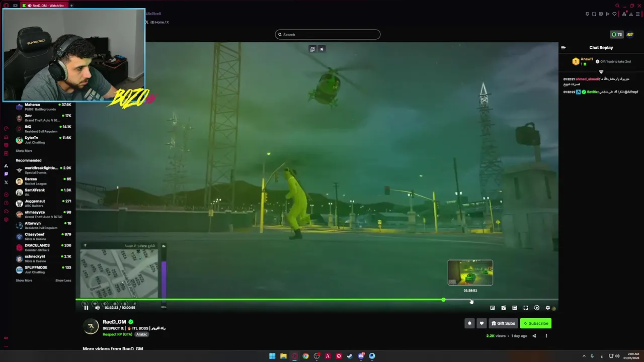Click Show More under Recommended

click(24, 281)
